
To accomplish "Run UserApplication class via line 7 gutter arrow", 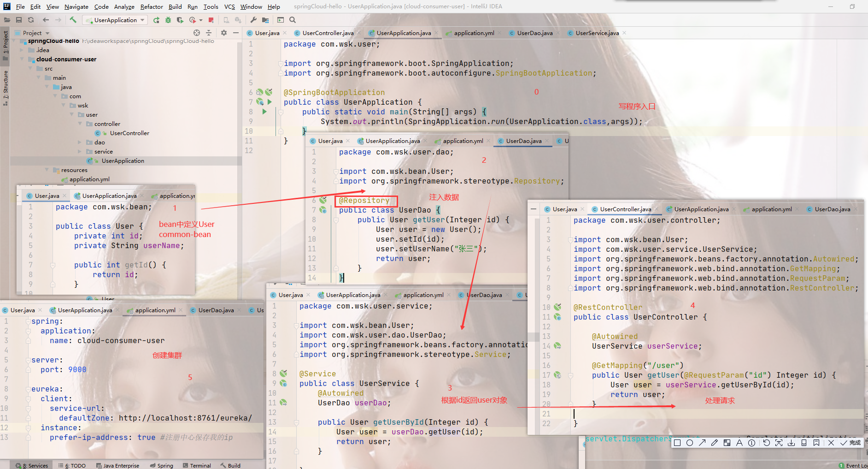I will pos(270,102).
